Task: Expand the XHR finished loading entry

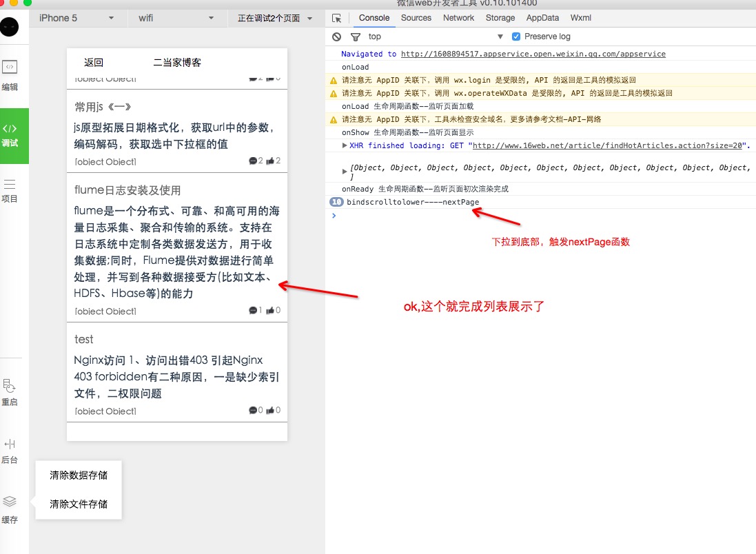Action: (x=345, y=145)
